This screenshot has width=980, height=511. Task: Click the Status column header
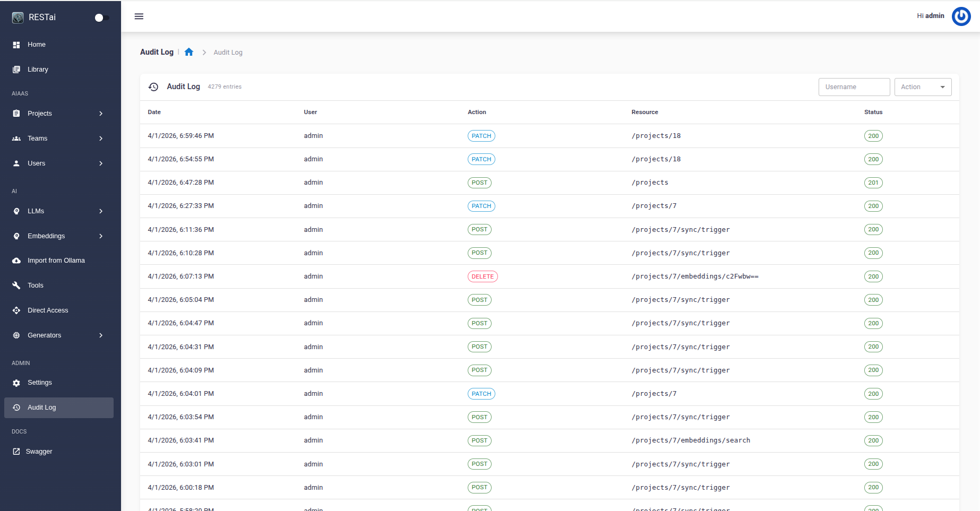point(873,112)
